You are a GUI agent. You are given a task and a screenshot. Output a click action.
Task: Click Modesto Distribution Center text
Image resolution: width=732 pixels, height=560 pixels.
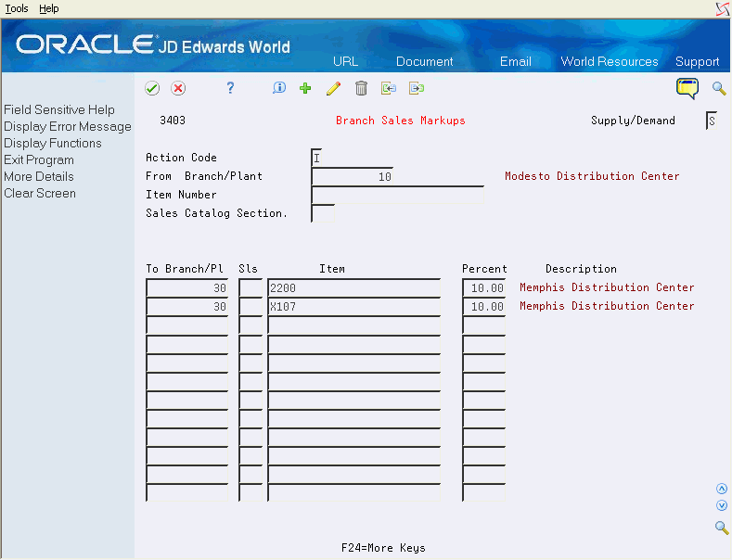click(592, 176)
